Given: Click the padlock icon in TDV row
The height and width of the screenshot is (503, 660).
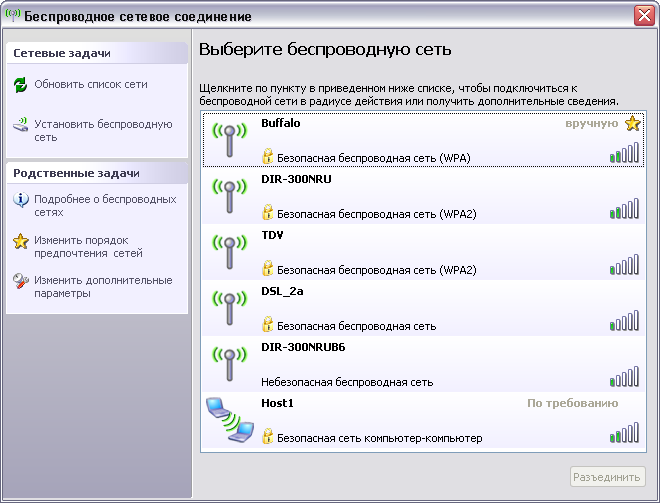Looking at the screenshot, I should [267, 268].
